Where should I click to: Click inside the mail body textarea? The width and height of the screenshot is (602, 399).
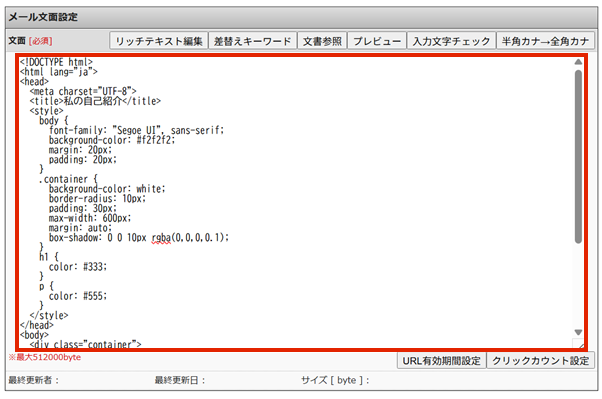301,202
